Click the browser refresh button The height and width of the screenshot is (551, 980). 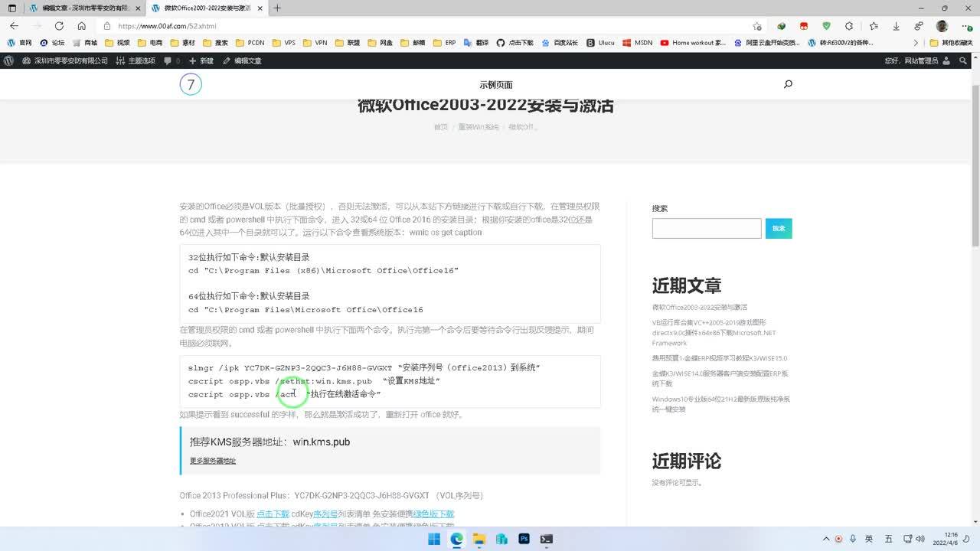[59, 26]
